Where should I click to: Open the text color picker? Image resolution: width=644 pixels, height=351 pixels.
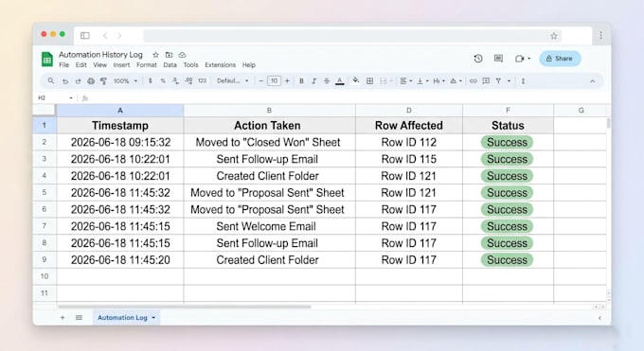[x=340, y=81]
